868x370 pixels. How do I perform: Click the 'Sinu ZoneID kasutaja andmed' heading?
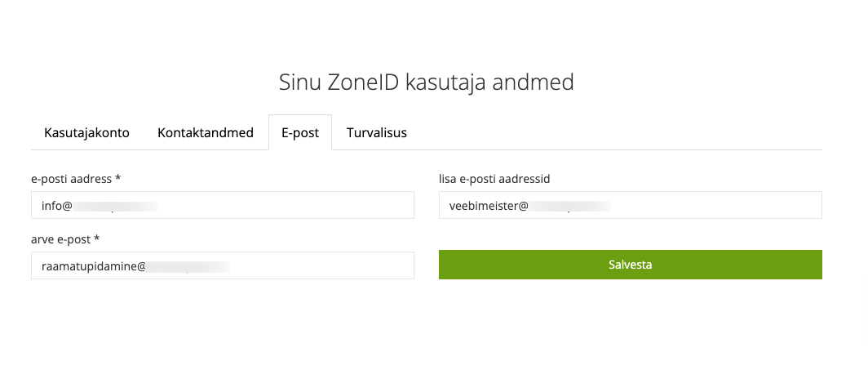[426, 82]
